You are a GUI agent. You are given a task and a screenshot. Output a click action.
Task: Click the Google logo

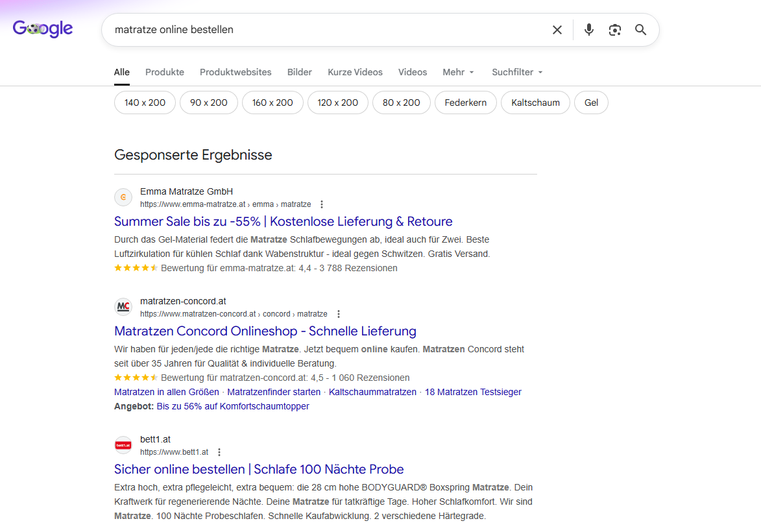[x=43, y=29]
